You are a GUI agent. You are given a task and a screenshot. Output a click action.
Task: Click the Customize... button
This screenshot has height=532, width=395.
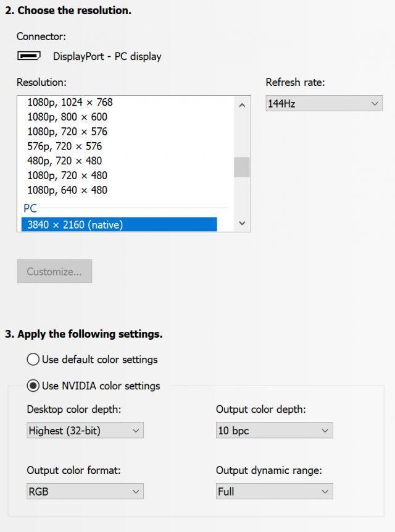[54, 271]
